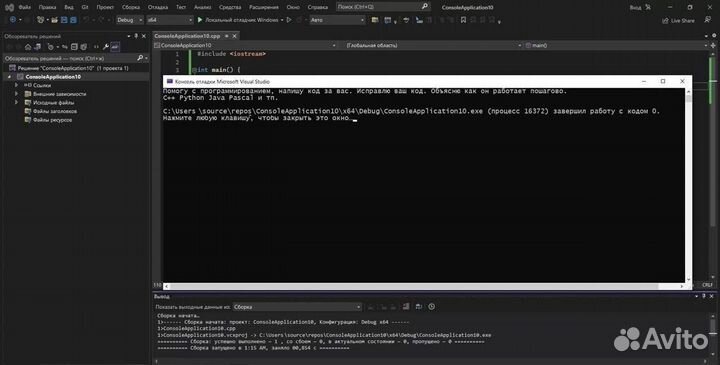Toggle Show All Files in Solution Explorer
Image resolution: width=720 pixels, height=365 pixels.
tap(84, 47)
